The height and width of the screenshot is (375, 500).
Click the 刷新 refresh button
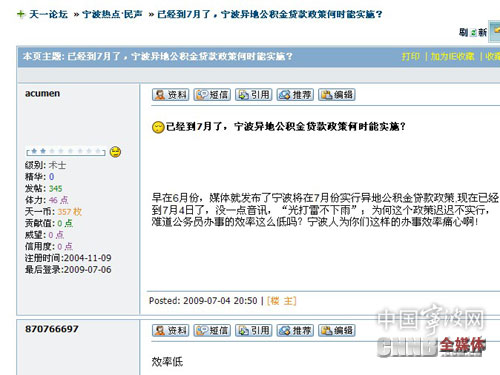[473, 32]
